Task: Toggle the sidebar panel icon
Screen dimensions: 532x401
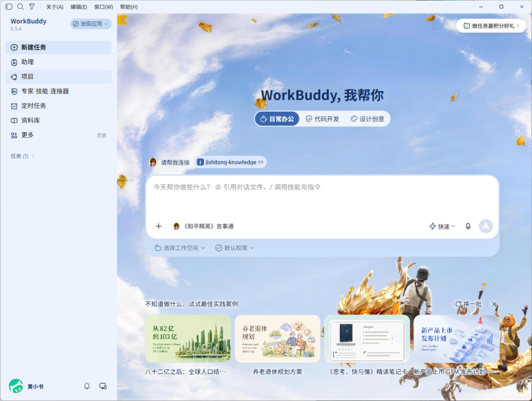Action: (9, 6)
